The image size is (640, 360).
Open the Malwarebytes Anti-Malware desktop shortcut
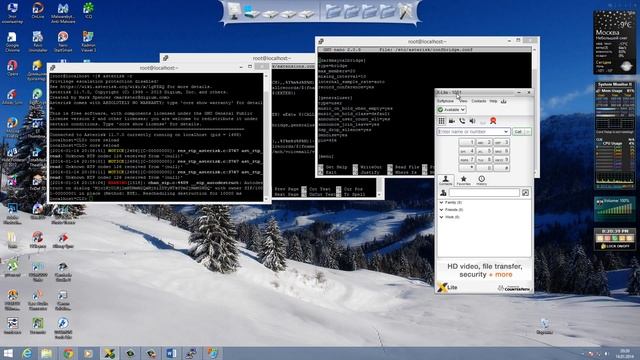coord(63,13)
